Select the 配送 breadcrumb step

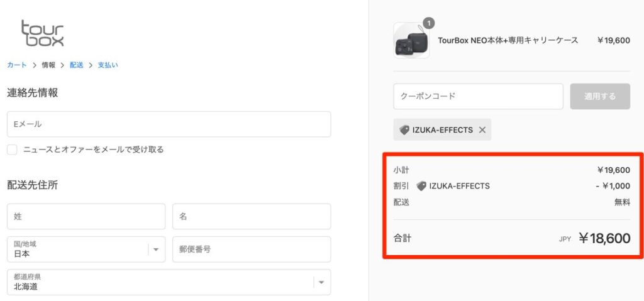tap(76, 65)
